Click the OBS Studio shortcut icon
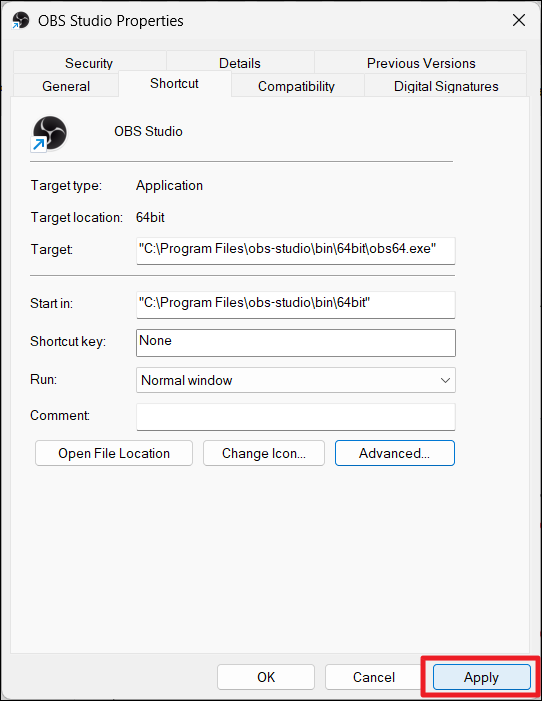Viewport: 542px width, 701px height. (49, 133)
